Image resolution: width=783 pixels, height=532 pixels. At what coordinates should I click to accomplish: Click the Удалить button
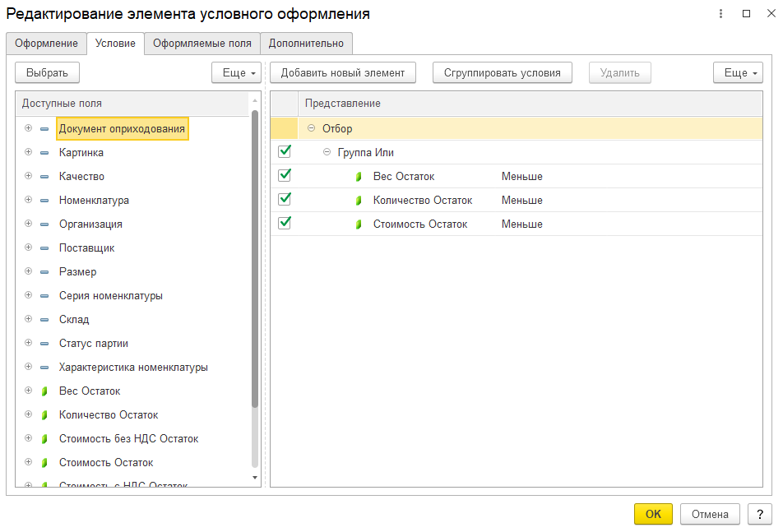click(x=619, y=73)
